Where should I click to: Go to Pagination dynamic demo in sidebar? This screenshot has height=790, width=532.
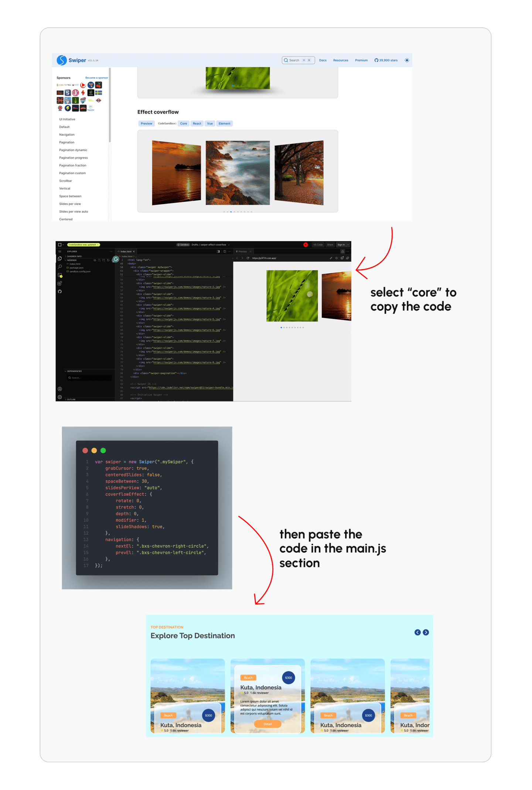[x=73, y=150]
